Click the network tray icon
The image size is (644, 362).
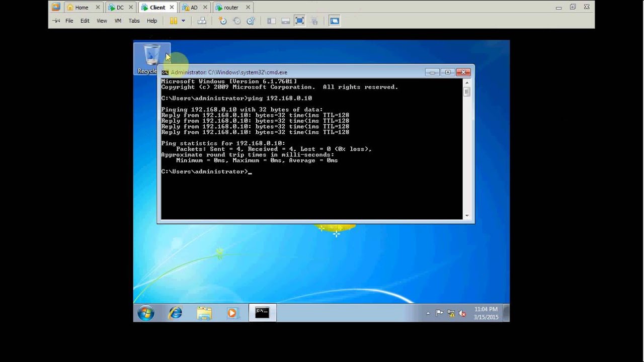click(x=451, y=313)
